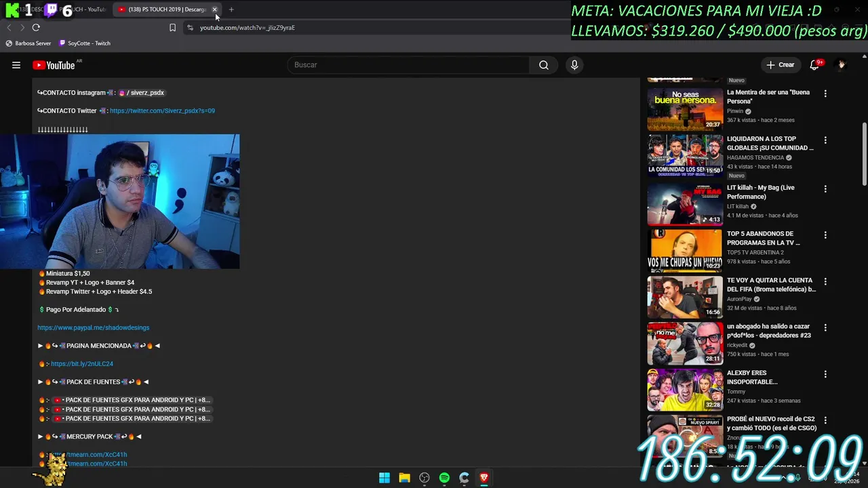Reload the page with the refresh icon
Image resolution: width=868 pixels, height=488 pixels.
click(36, 28)
